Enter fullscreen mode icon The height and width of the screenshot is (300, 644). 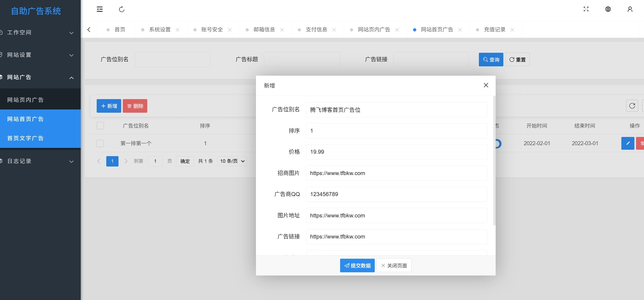[586, 9]
